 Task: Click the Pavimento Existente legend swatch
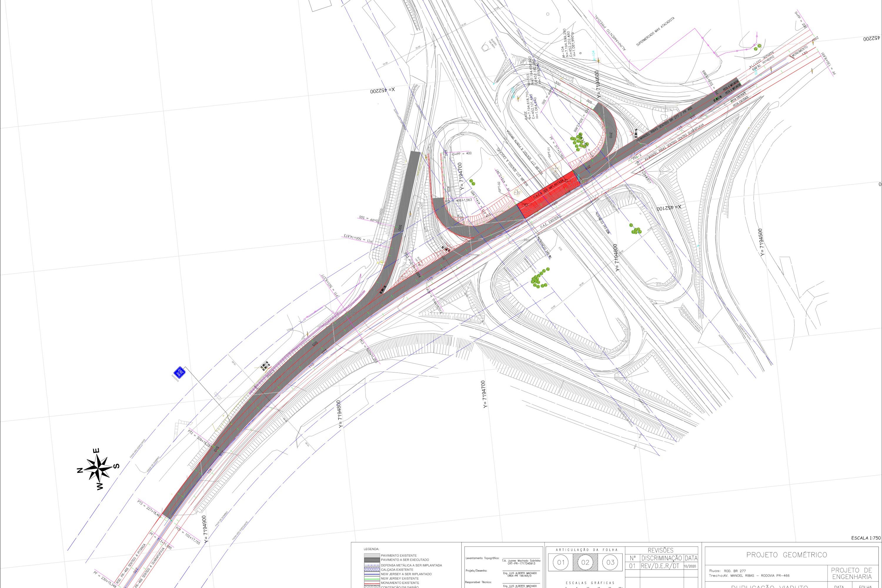coord(372,555)
